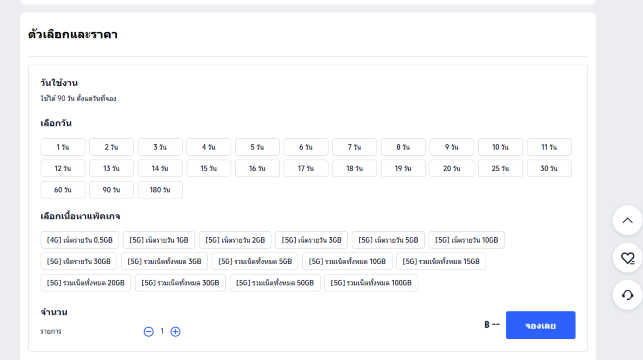Viewport: 643px width, 360px height.
Task: Select the 90 วัน duration
Action: [112, 190]
